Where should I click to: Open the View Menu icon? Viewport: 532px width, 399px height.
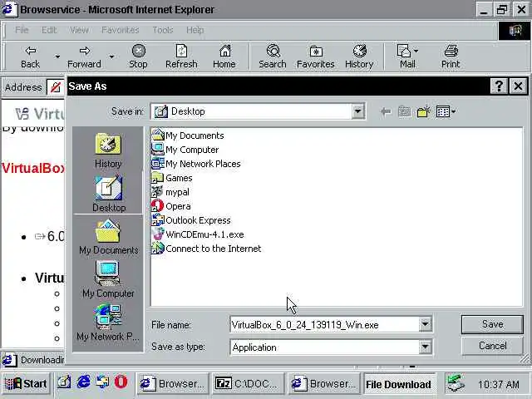point(446,111)
